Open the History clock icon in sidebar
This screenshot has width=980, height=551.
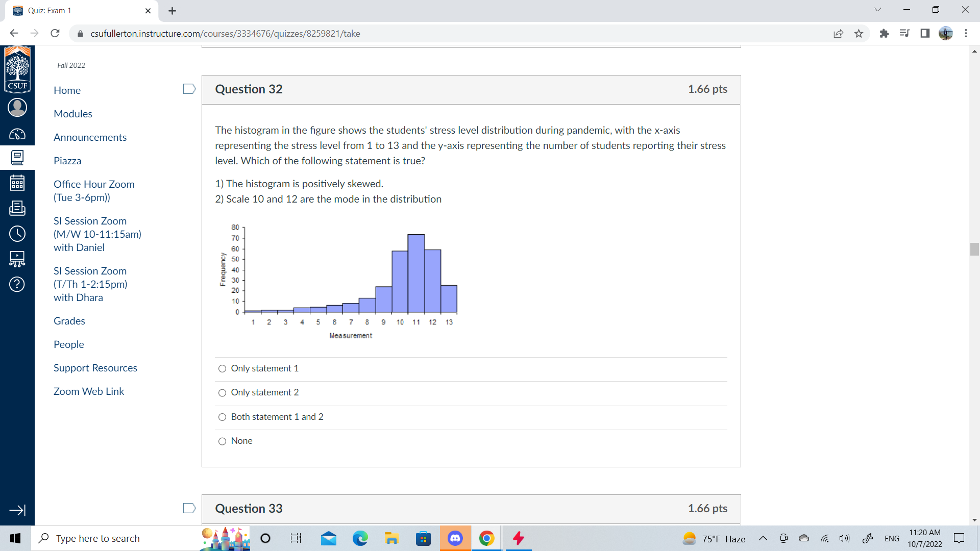click(x=17, y=234)
